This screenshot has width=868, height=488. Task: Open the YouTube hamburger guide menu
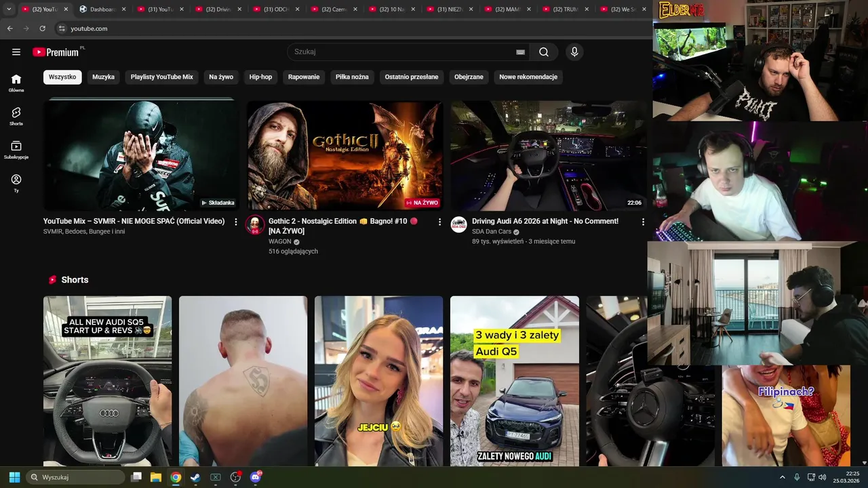[16, 52]
